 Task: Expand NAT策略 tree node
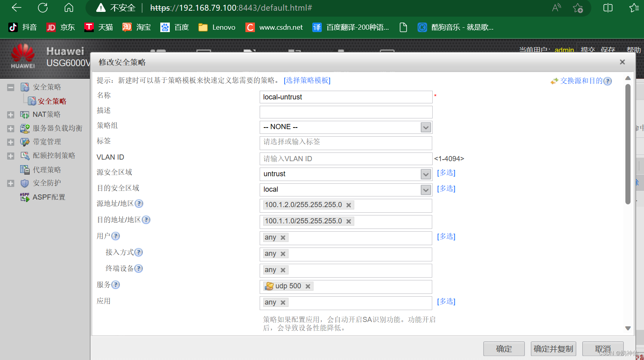[x=11, y=115]
